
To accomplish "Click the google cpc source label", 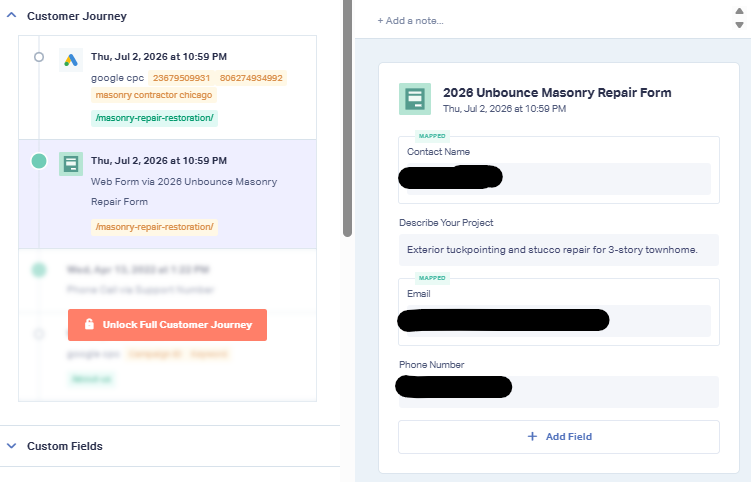I will click(117, 78).
